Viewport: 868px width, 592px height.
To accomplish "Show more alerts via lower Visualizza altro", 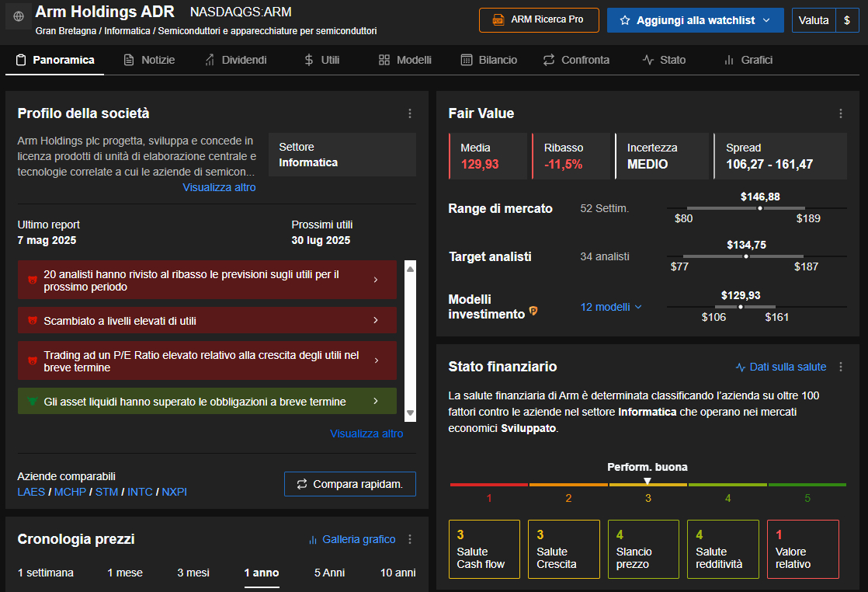I will point(366,434).
